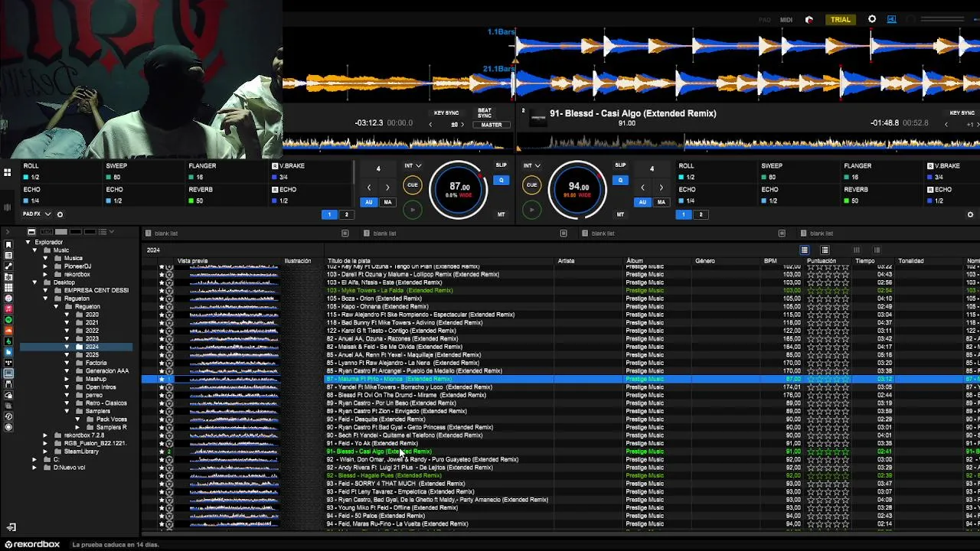
Task: Sort by Título de la pista header
Action: [348, 261]
